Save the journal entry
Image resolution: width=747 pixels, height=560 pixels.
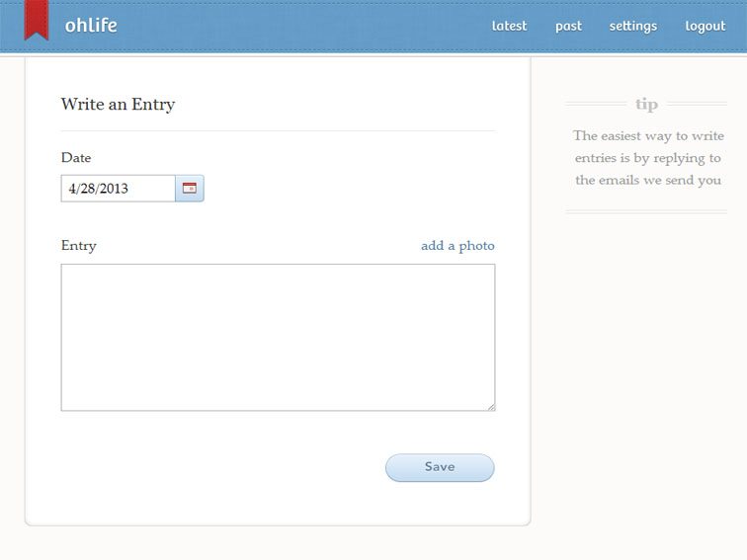(x=440, y=467)
